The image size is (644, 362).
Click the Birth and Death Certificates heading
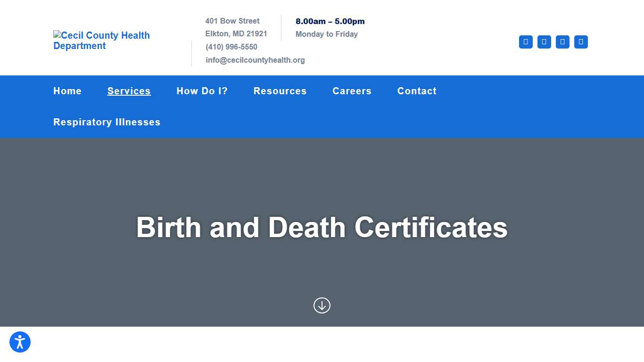point(322,228)
